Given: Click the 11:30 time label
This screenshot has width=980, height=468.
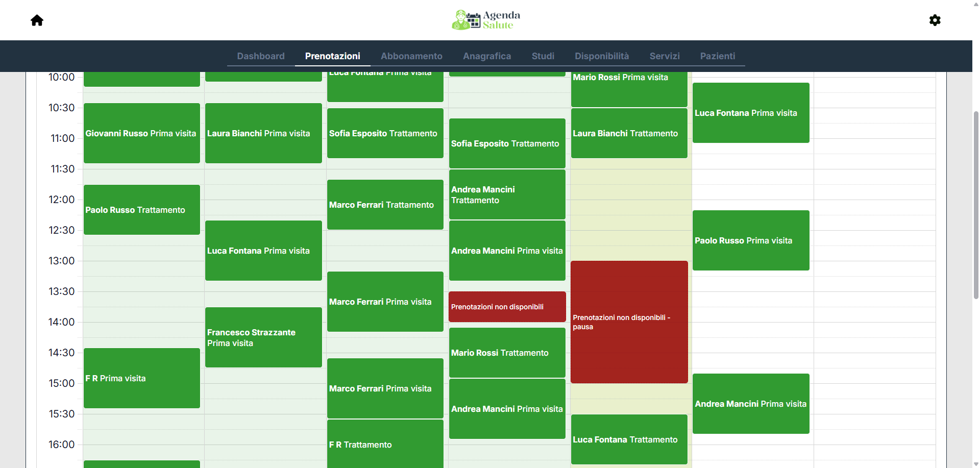Looking at the screenshot, I should point(63,169).
